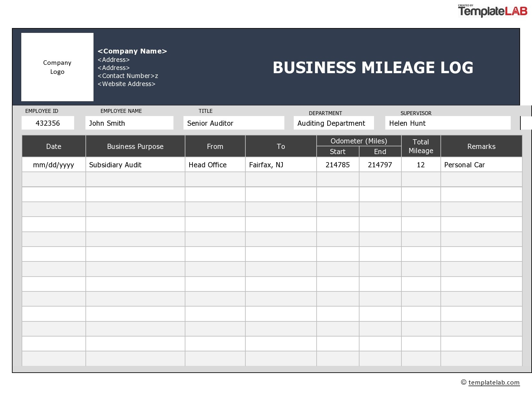Click the copyright symbol near templatelab.com

[x=464, y=383]
